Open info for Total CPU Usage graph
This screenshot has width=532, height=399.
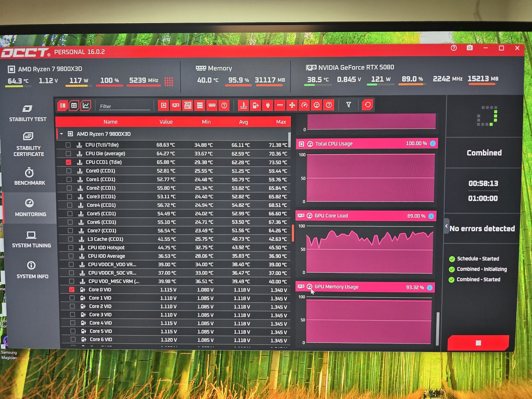(x=433, y=143)
